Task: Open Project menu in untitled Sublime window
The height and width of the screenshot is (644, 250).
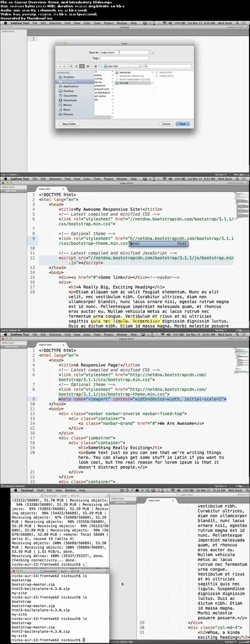Action: pos(108,22)
